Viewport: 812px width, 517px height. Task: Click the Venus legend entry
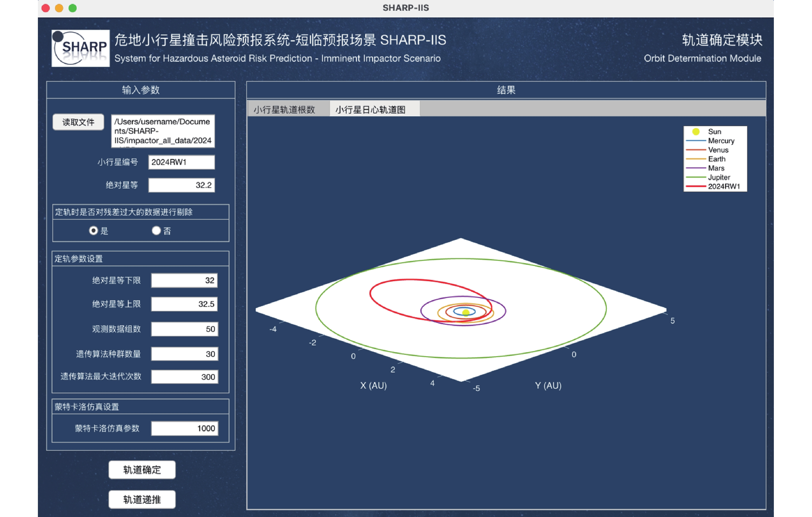(x=707, y=150)
